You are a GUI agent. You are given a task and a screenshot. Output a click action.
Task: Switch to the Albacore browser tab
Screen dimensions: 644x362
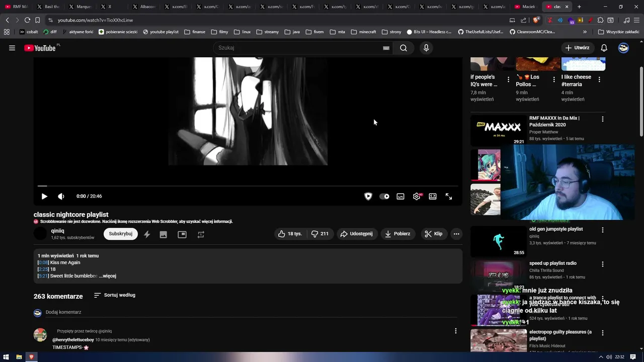[x=145, y=7]
